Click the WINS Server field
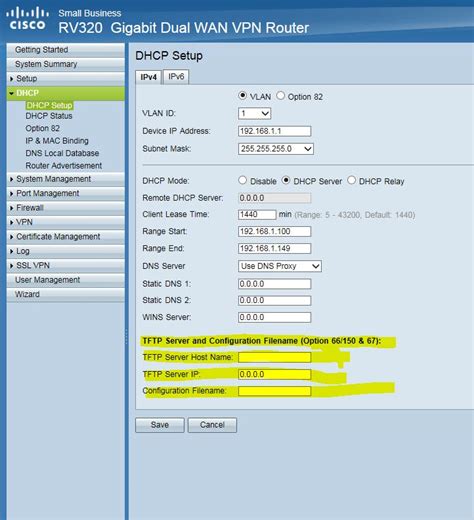This screenshot has width=474, height=520. point(275,317)
